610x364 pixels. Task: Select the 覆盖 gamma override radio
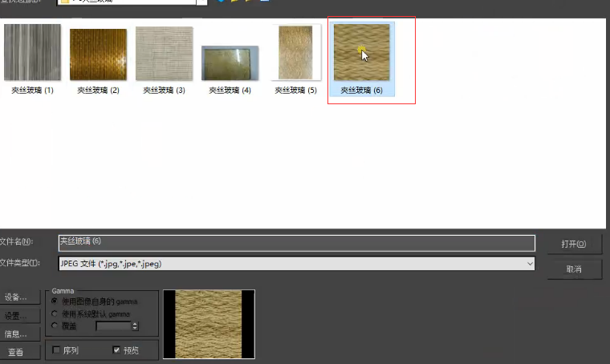pos(55,326)
